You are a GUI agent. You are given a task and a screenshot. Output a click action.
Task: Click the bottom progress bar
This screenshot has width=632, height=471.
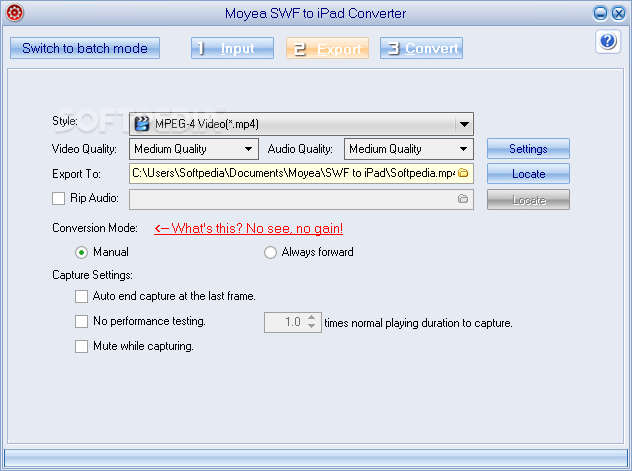pos(316,458)
